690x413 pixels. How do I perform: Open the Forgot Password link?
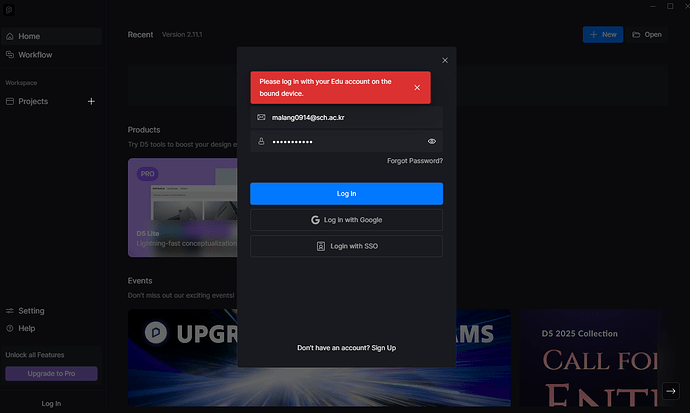click(x=415, y=161)
